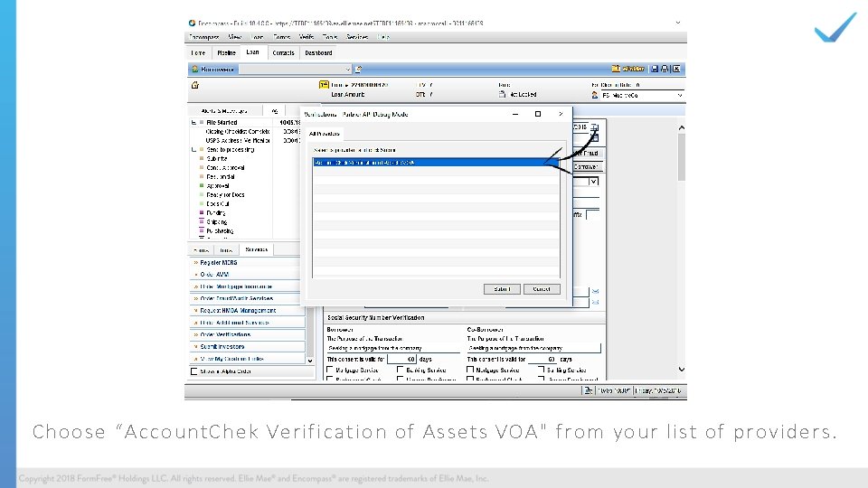
Task: Expand the loan team member dropdown
Action: point(680,95)
